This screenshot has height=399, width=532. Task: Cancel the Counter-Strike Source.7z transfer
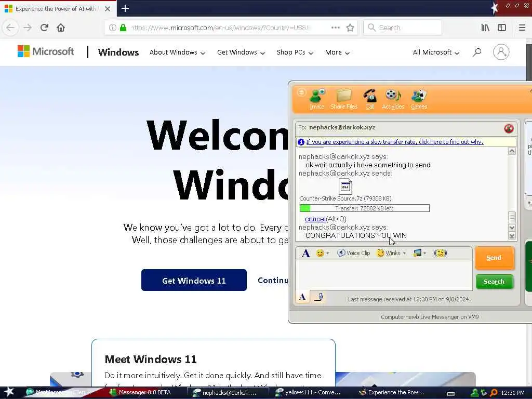315,219
